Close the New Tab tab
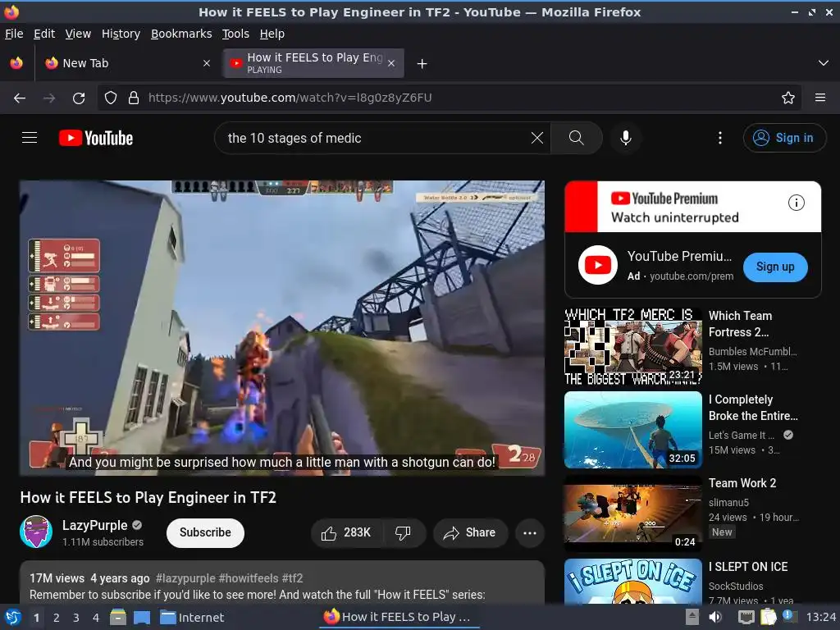 coord(206,63)
